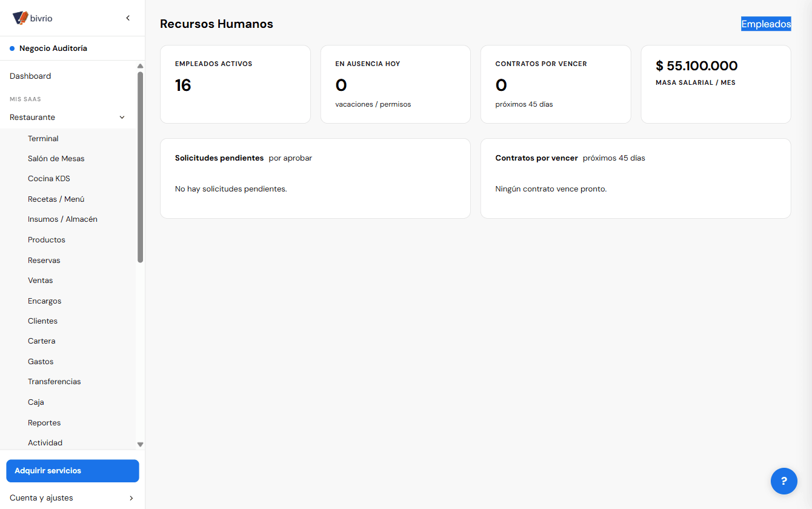812x509 pixels.
Task: Expand Cuenta y ajustes arrow
Action: click(x=131, y=498)
